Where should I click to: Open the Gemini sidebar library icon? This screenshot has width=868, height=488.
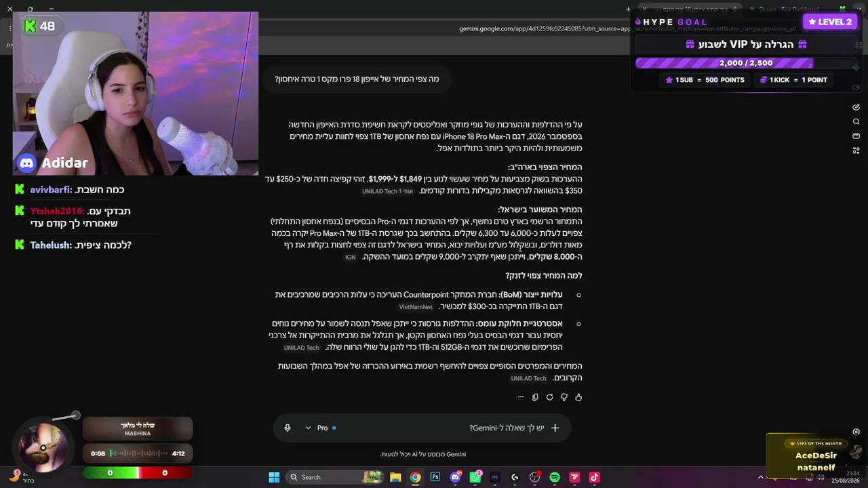coord(856,136)
